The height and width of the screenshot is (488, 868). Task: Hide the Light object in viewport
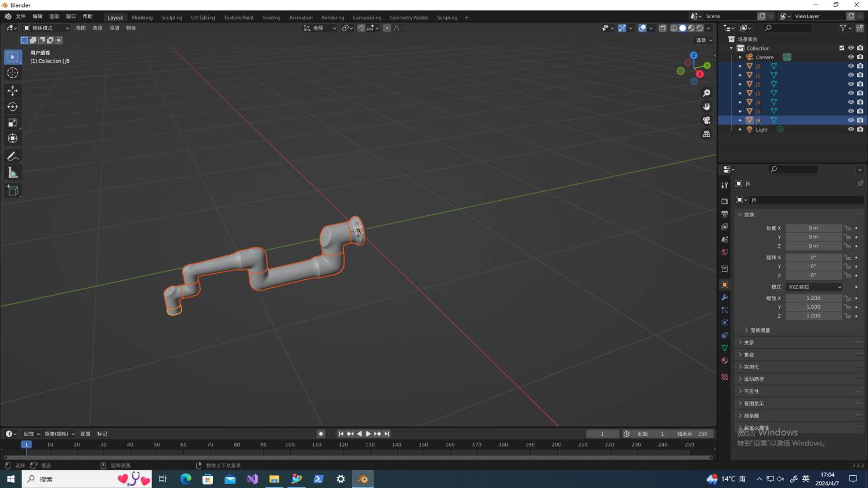pyautogui.click(x=851, y=129)
